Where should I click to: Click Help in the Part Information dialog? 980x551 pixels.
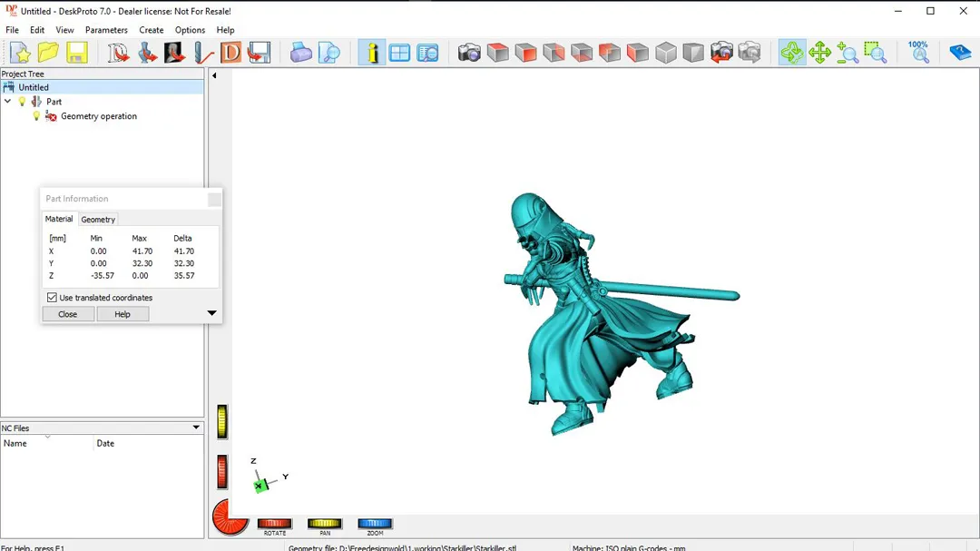[122, 314]
